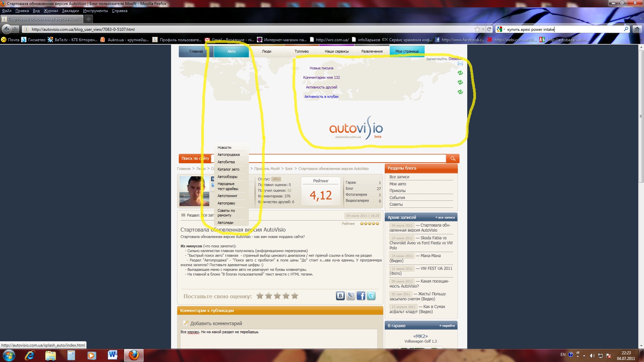
Task: Open the Приколы blog section link
Action: pos(397,191)
